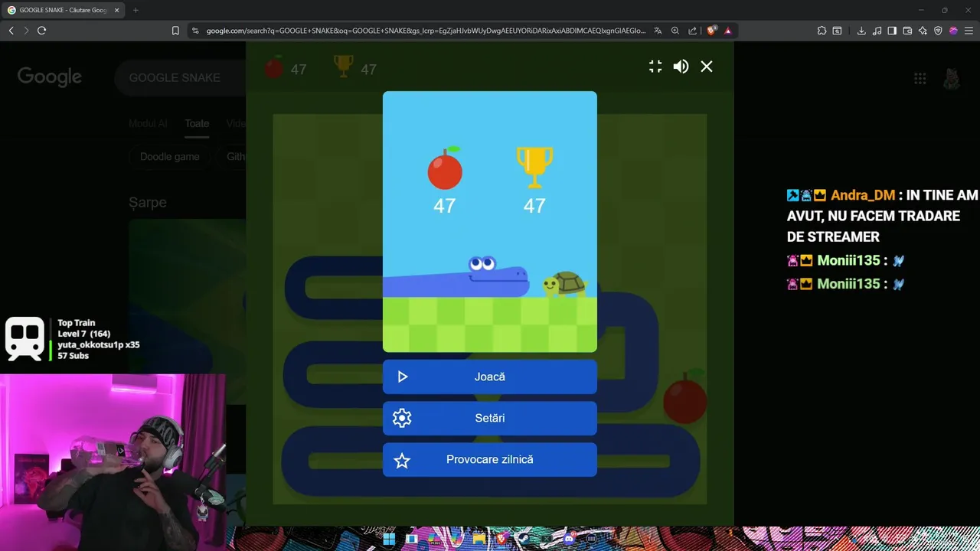Image resolution: width=980 pixels, height=551 pixels.
Task: Open a new browser tab
Action: (x=136, y=10)
